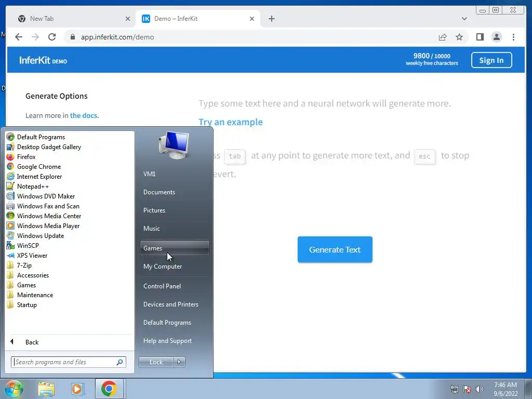This screenshot has height=399, width=532.
Task: Open the Chrome three-dot menu
Action: coord(513,37)
